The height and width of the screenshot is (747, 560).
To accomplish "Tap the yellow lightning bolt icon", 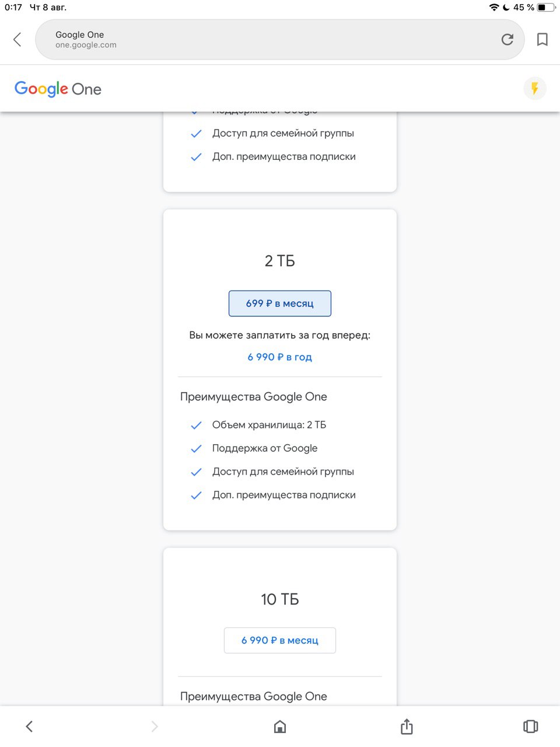I will (x=535, y=89).
